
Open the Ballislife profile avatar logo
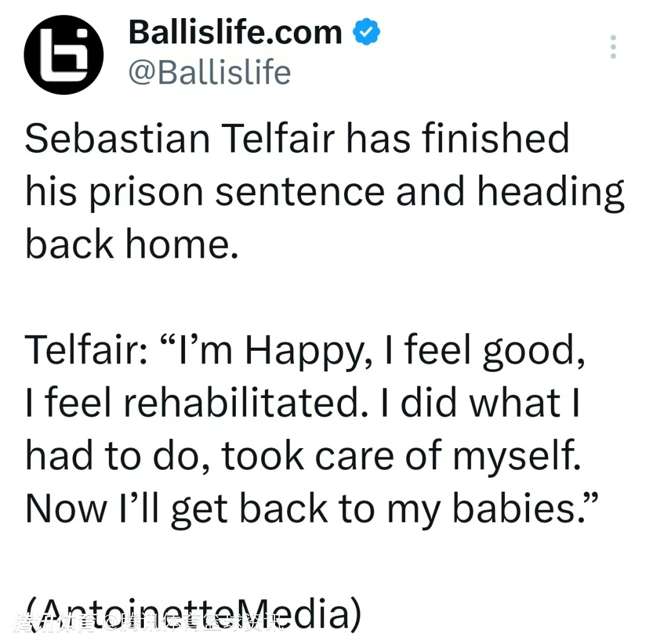click(x=64, y=54)
